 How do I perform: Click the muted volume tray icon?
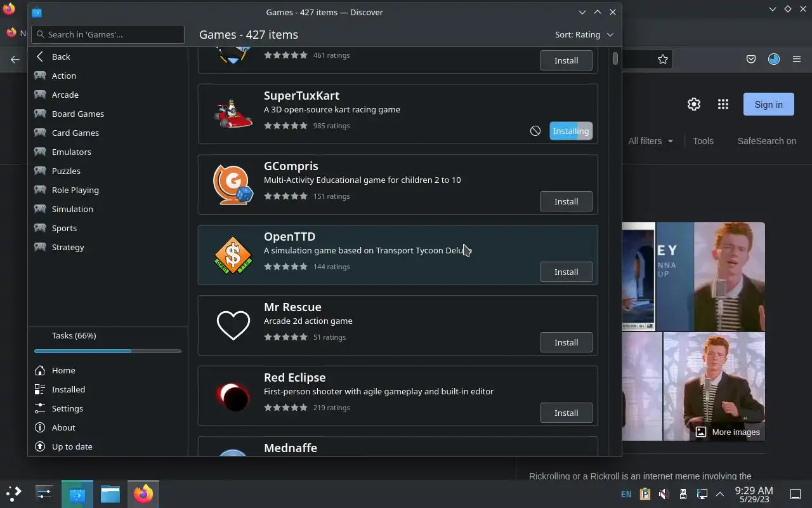click(664, 494)
